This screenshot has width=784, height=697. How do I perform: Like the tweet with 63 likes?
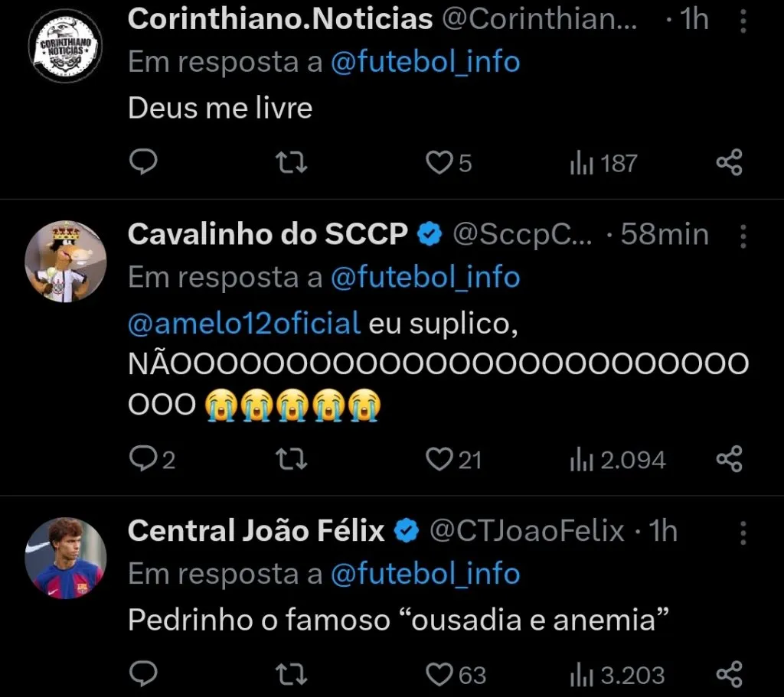(x=437, y=675)
